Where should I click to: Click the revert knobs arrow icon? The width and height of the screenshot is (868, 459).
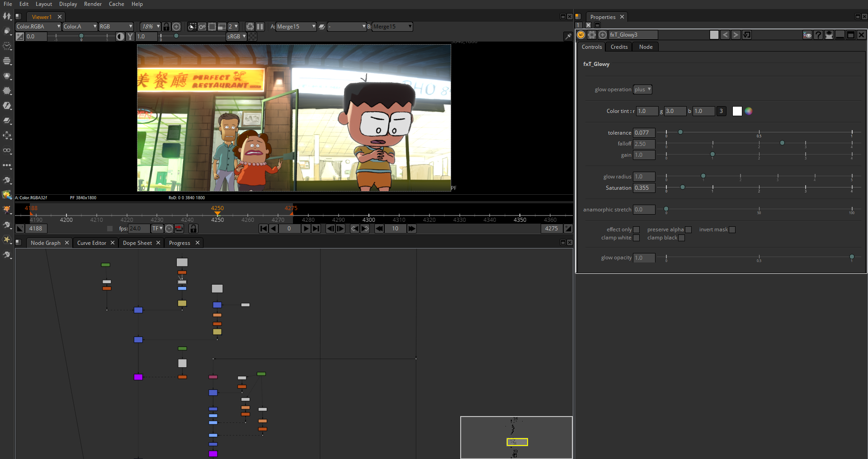[747, 35]
